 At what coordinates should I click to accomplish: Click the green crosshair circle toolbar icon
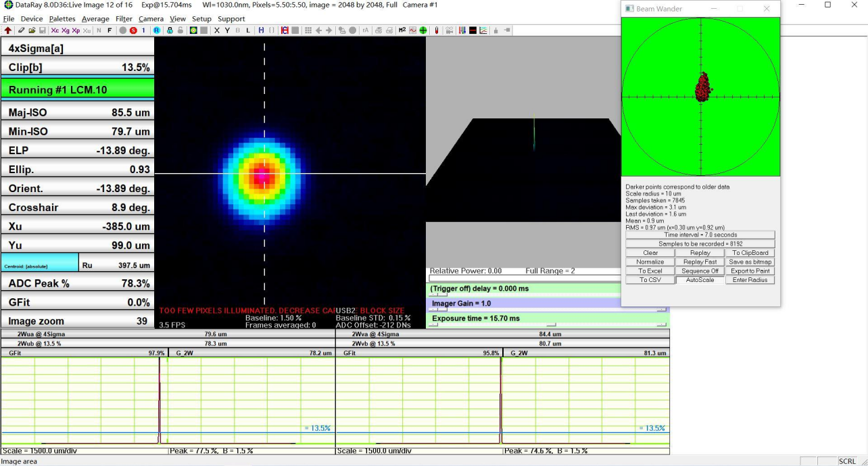pyautogui.click(x=423, y=30)
